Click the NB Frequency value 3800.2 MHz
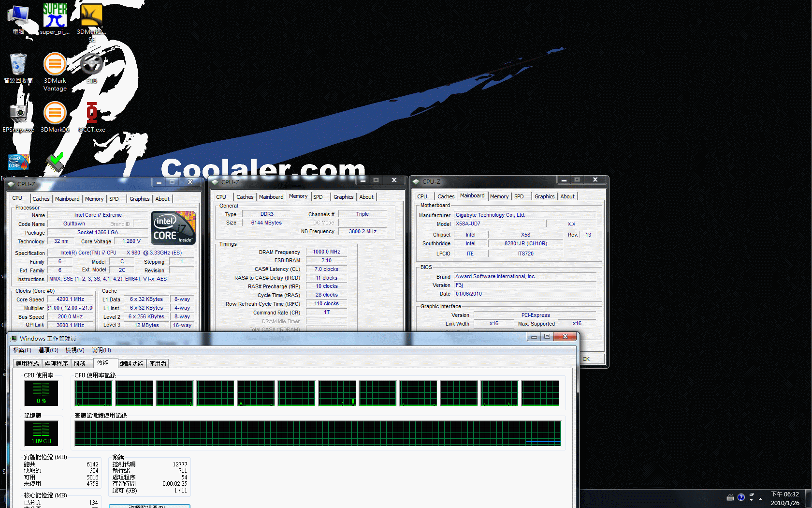Image resolution: width=812 pixels, height=508 pixels. (x=363, y=232)
